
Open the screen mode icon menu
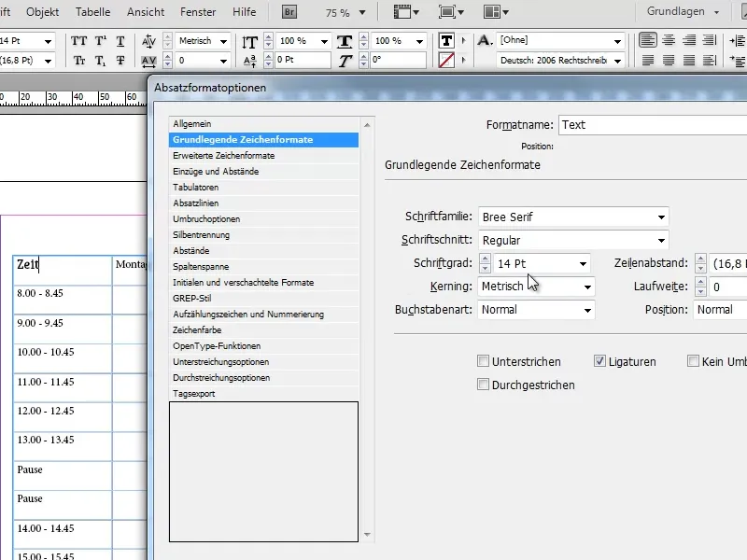pyautogui.click(x=451, y=12)
